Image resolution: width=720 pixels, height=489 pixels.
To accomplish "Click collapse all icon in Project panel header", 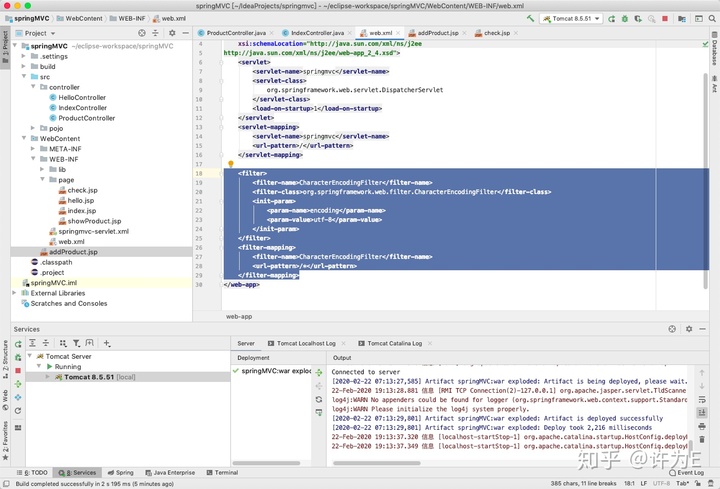I will 155,33.
